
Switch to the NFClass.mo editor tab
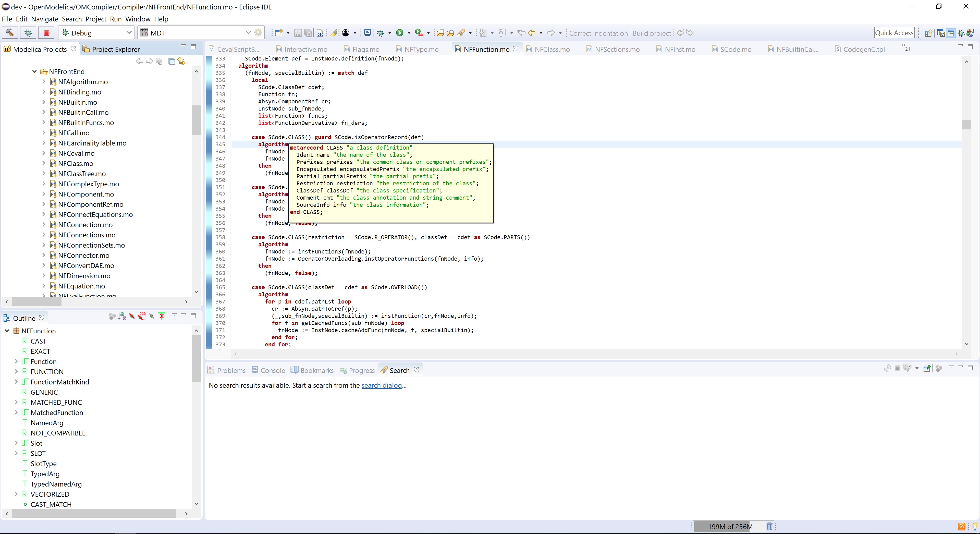pyautogui.click(x=548, y=50)
